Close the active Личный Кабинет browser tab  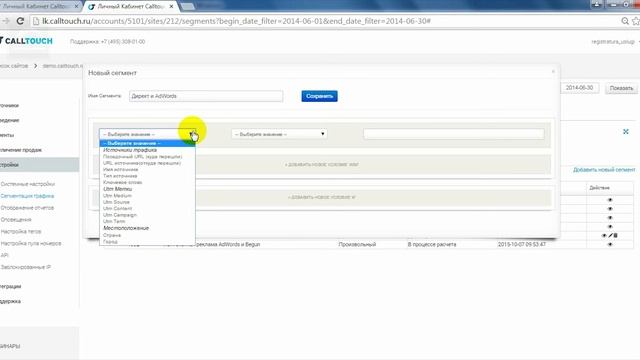171,7
